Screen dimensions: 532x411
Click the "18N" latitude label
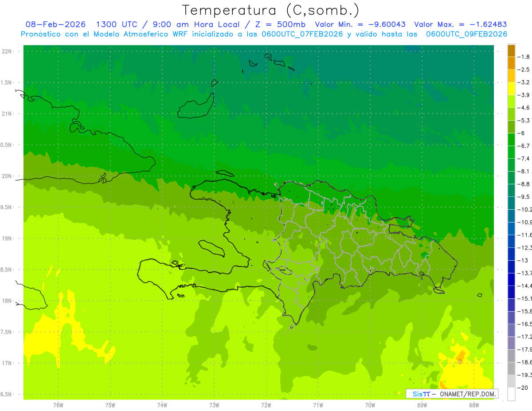pyautogui.click(x=8, y=301)
